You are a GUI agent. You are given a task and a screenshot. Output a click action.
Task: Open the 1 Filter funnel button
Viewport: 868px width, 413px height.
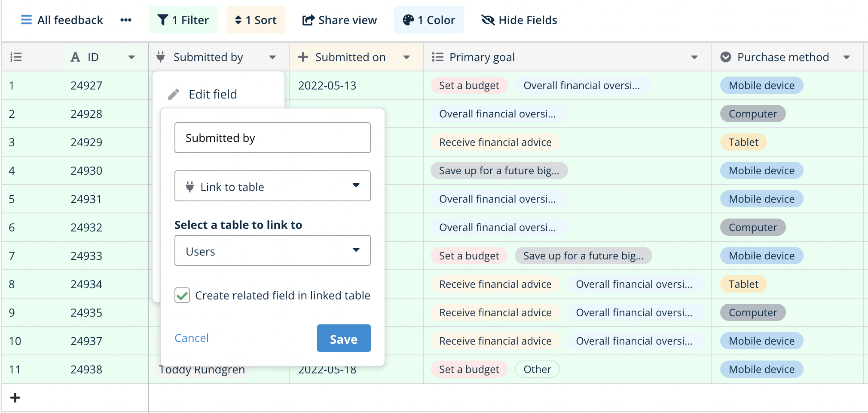[183, 20]
